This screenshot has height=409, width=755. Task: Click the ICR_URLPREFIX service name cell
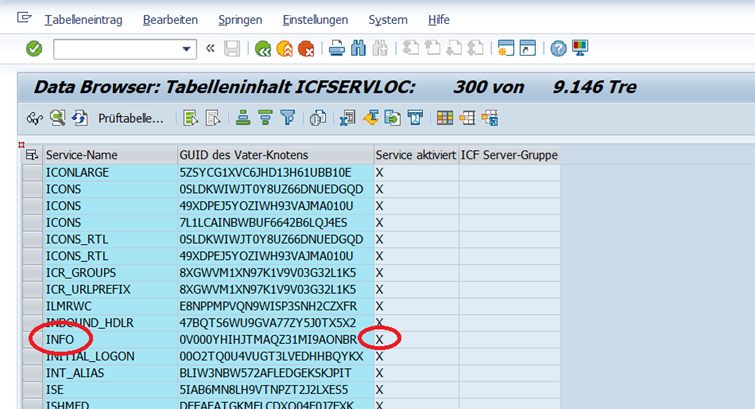(110, 290)
